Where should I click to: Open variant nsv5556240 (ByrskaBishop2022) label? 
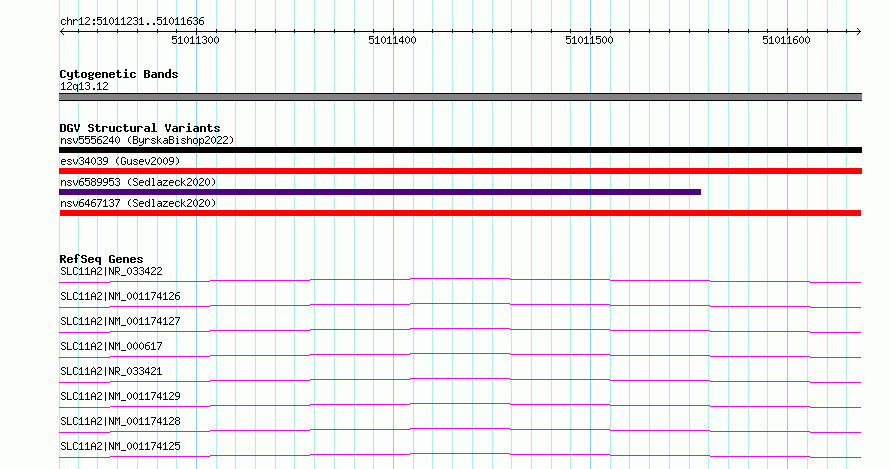(147, 140)
